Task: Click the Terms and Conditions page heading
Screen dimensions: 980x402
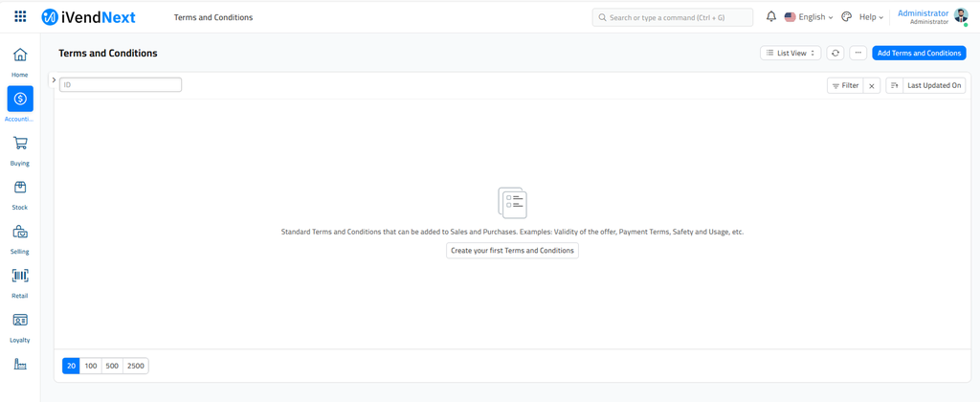Action: [108, 54]
